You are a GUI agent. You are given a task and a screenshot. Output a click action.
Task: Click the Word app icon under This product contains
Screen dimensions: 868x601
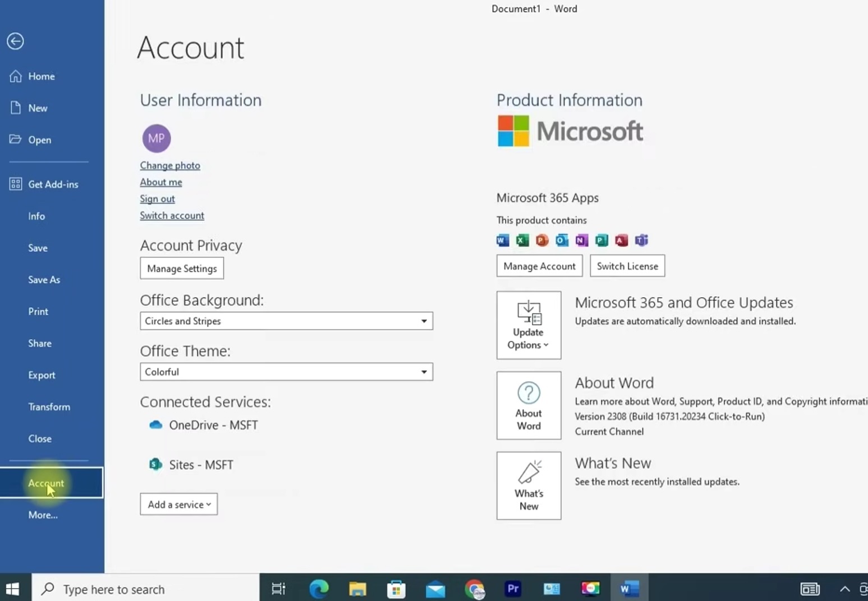pos(503,241)
